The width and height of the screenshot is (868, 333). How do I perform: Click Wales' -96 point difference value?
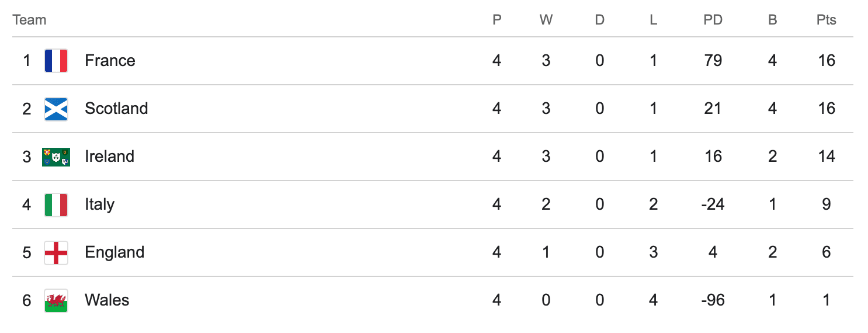pyautogui.click(x=713, y=300)
